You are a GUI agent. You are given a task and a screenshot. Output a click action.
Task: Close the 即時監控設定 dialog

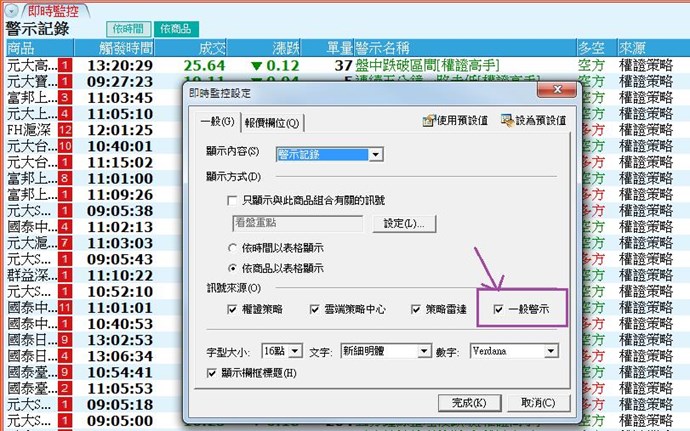[x=557, y=90]
